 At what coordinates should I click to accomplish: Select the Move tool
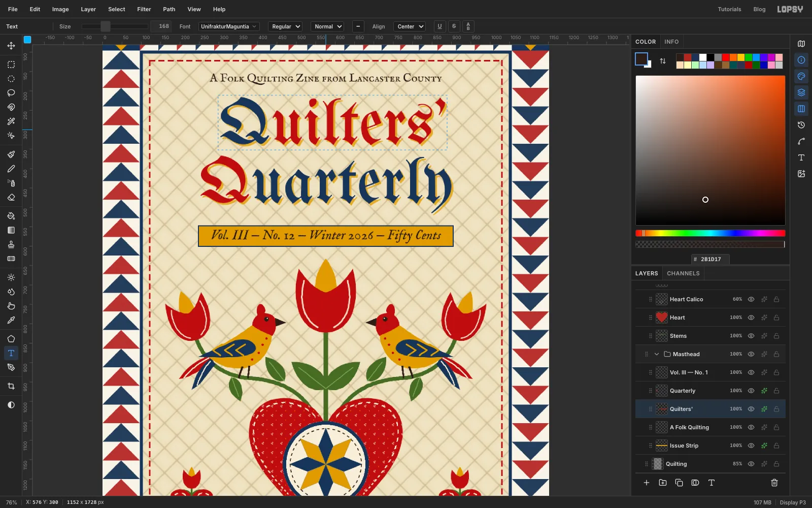(x=11, y=46)
